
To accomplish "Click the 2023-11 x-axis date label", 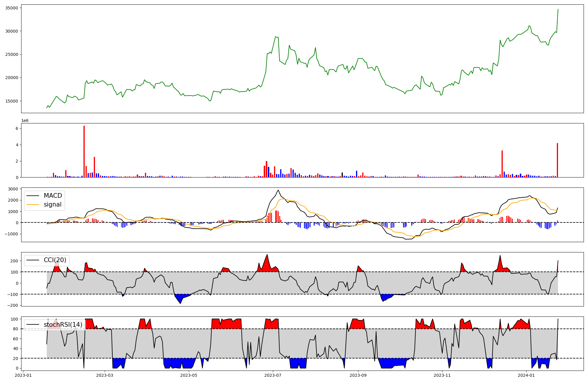I will pyautogui.click(x=442, y=375).
